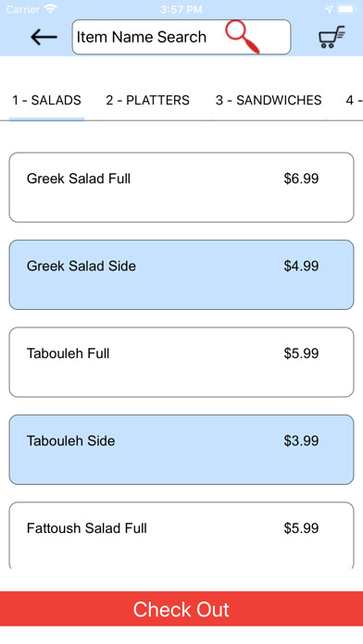Select the 1 - SALADS tab
Screen dimensions: 363x644
(x=47, y=100)
